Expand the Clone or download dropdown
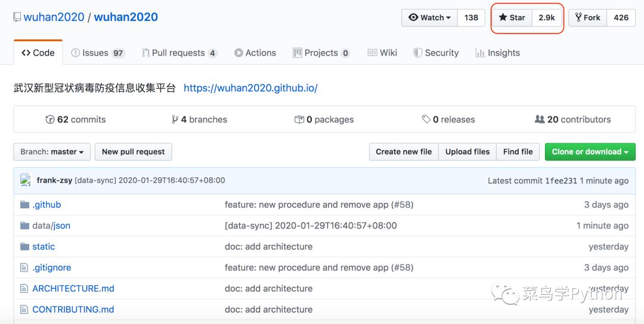The width and height of the screenshot is (644, 324). pos(590,152)
